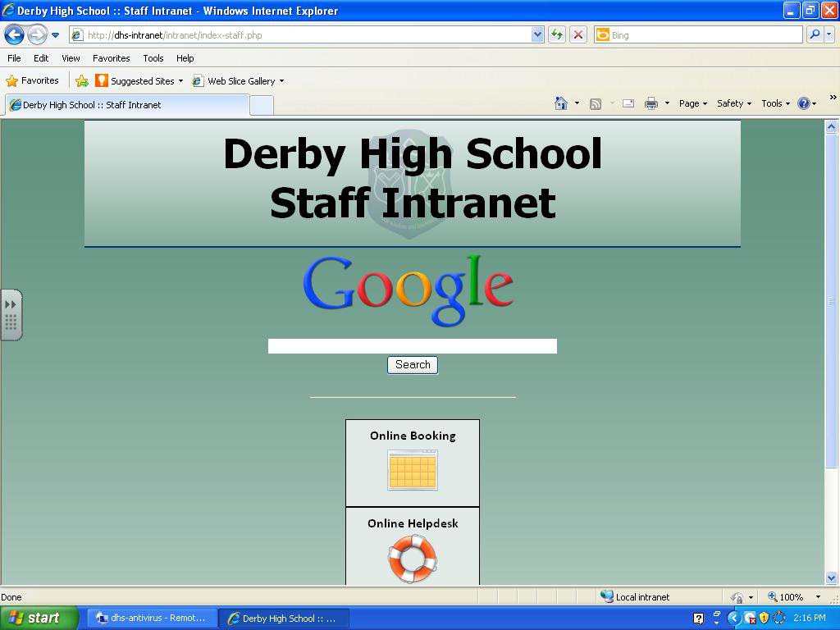Click the language bar restore icon
This screenshot has width=840, height=630.
716,614
